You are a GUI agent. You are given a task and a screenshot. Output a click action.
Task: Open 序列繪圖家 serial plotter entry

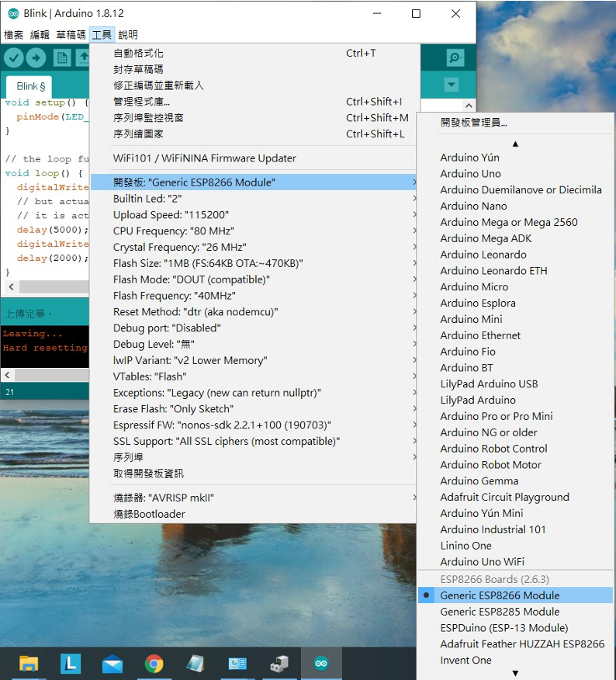254,134
